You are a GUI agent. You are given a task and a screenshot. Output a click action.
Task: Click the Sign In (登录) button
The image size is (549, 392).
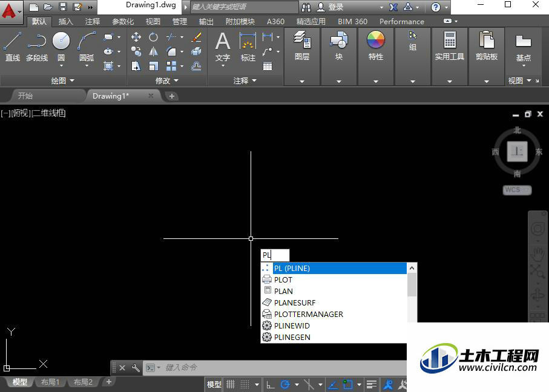pyautogui.click(x=330, y=7)
